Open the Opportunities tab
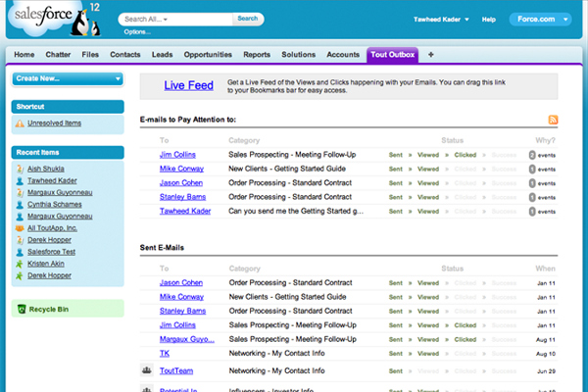 point(208,55)
